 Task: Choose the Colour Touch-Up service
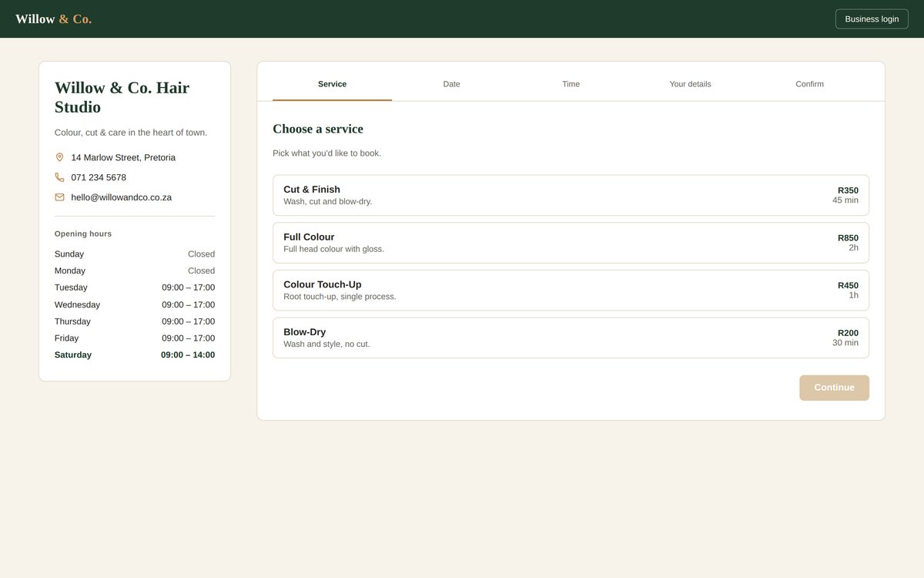click(571, 291)
